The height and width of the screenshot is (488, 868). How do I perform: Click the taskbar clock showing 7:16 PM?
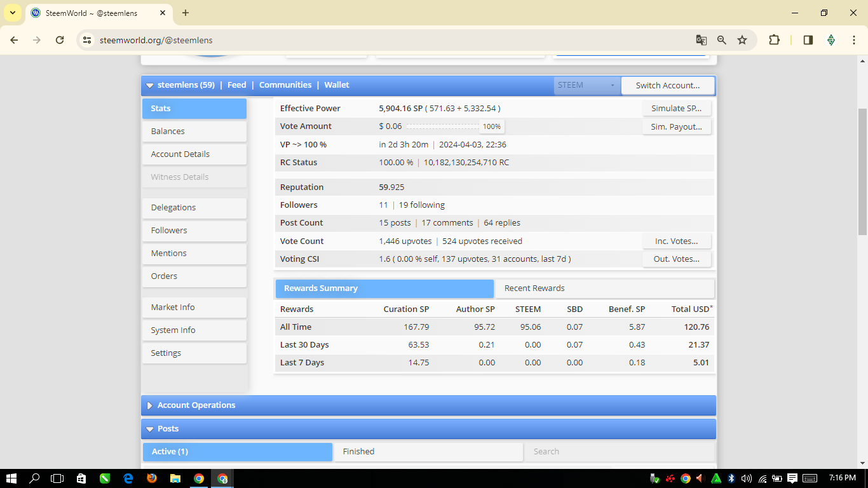click(843, 478)
